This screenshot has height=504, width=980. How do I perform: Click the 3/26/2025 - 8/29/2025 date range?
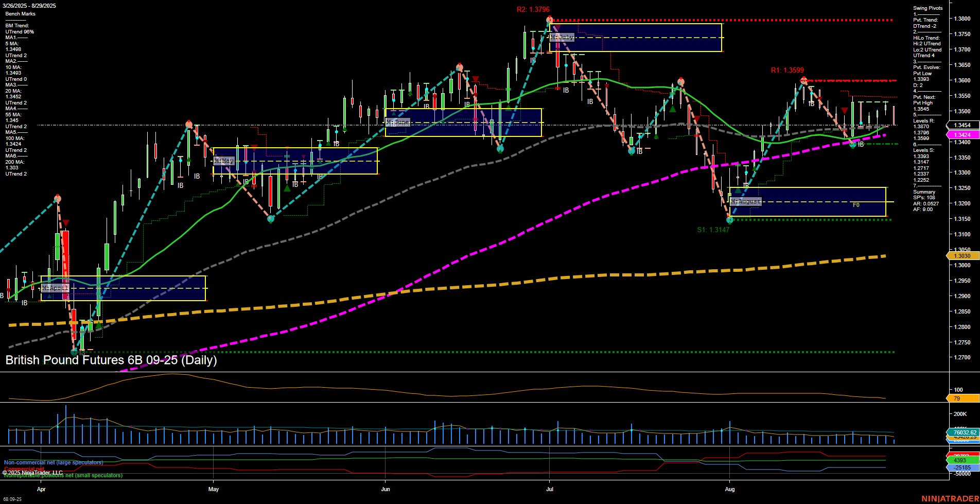[x=29, y=6]
